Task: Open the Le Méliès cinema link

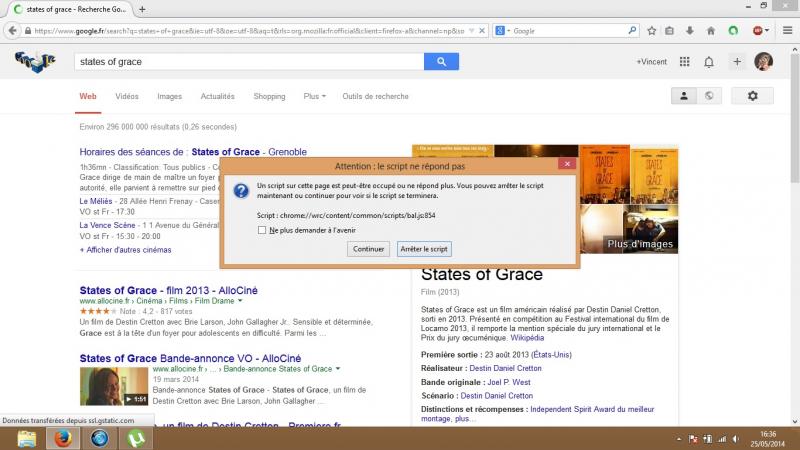Action: tap(95, 202)
